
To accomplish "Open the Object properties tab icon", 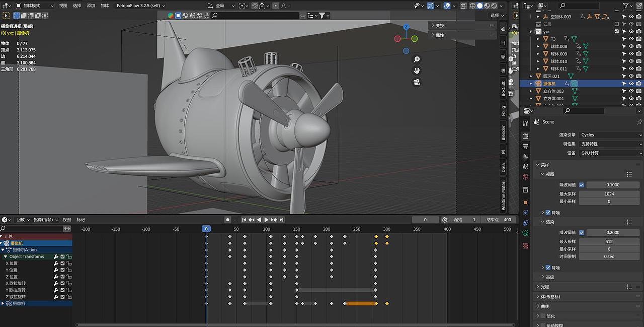I will [525, 202].
